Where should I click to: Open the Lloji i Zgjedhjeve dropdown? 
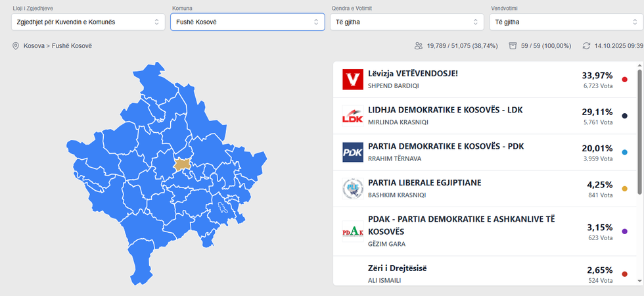pos(88,22)
